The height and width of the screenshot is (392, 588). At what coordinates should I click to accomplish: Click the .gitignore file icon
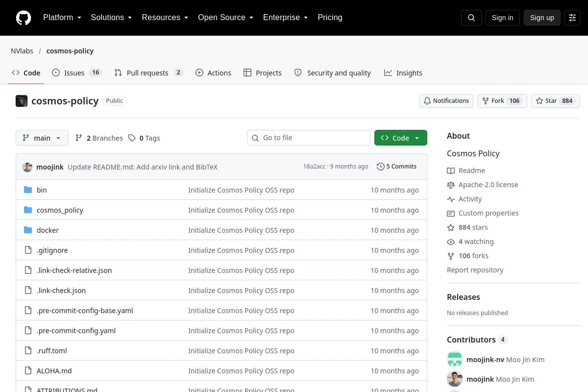click(28, 250)
